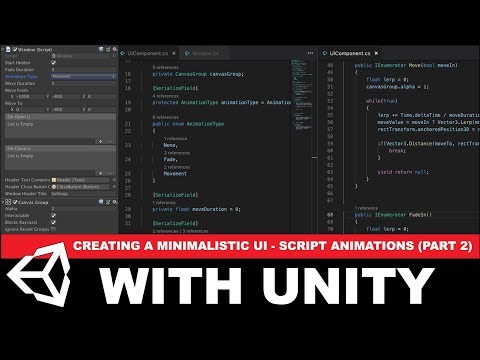Click the '5 references' code lens above canvasGroup

pyautogui.click(x=166, y=67)
